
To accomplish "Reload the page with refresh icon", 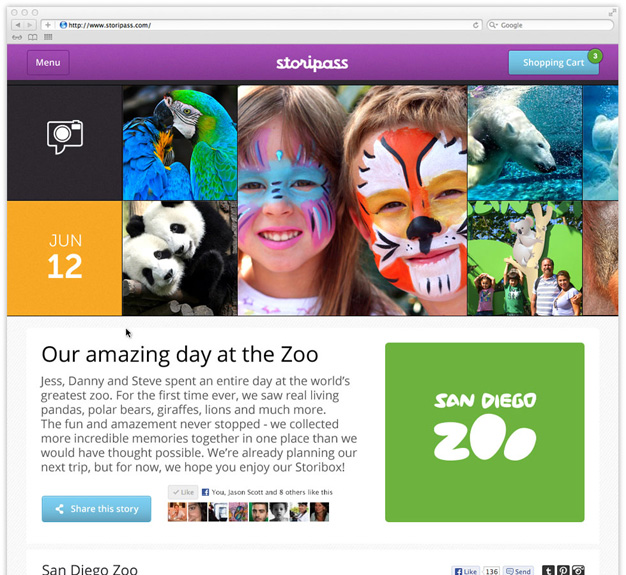I will point(475,25).
